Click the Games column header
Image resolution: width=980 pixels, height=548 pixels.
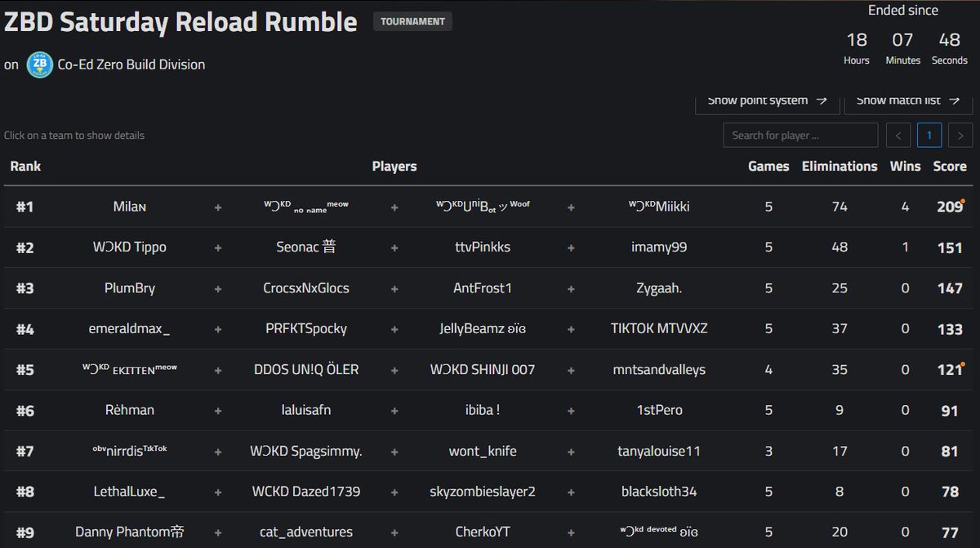click(x=768, y=167)
